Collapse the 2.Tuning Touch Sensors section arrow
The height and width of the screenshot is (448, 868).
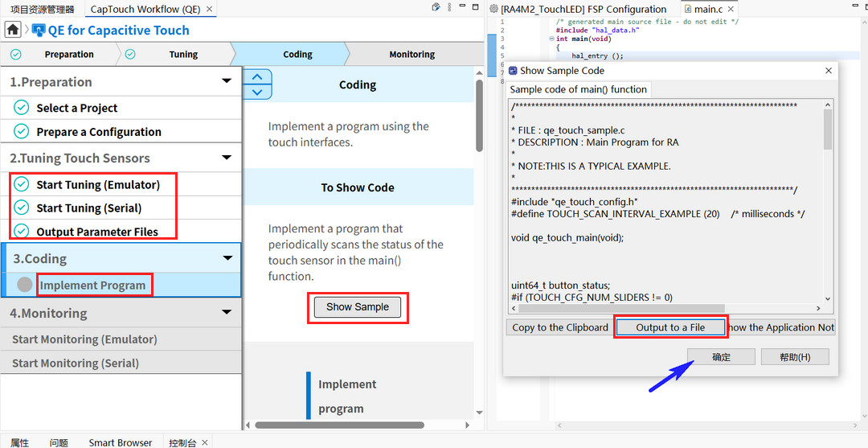point(227,158)
